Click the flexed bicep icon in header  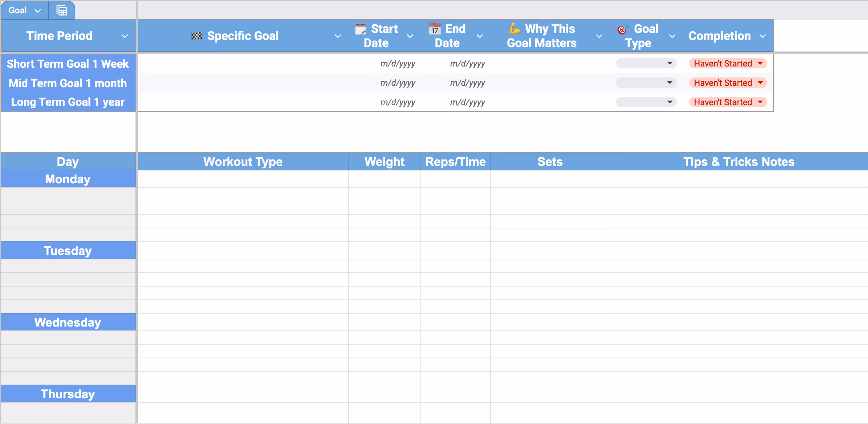click(514, 29)
